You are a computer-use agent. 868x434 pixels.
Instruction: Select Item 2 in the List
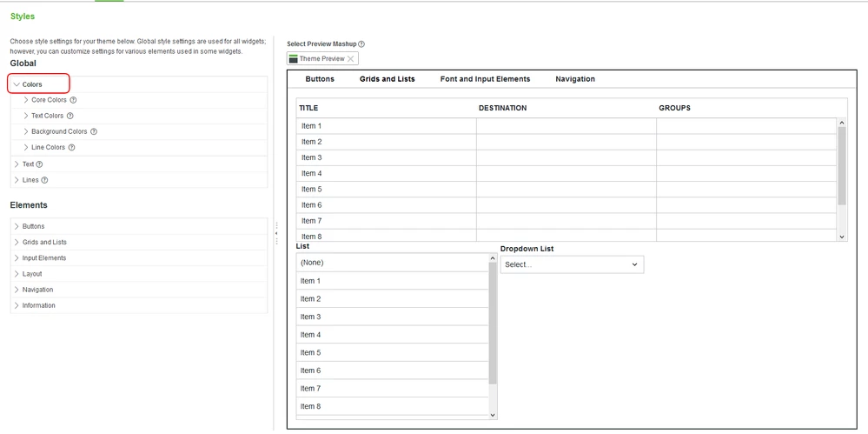[393, 299]
